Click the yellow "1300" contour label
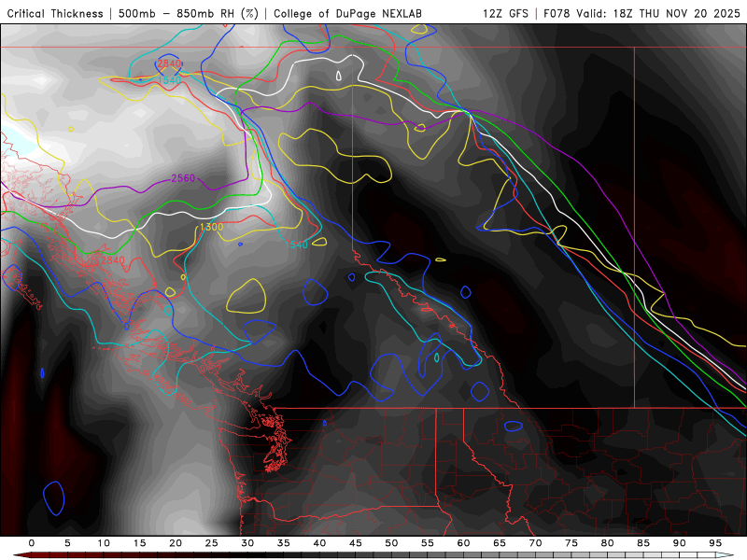 [x=212, y=227]
